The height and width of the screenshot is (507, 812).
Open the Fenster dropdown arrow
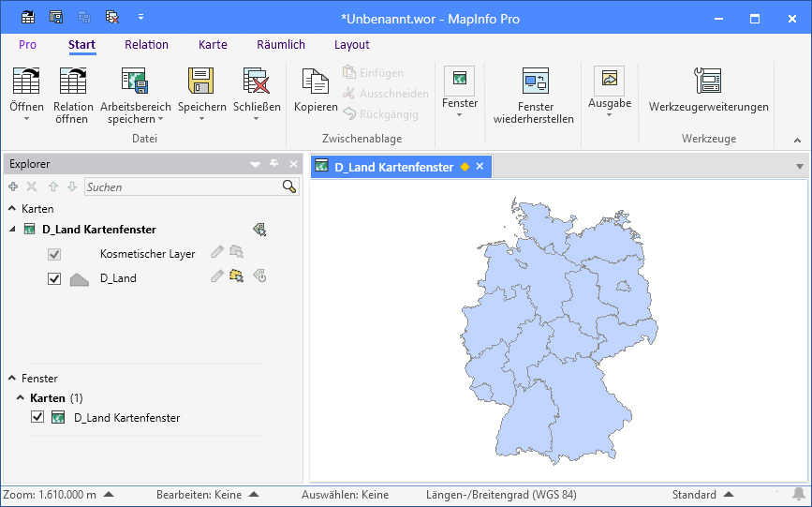[x=459, y=115]
